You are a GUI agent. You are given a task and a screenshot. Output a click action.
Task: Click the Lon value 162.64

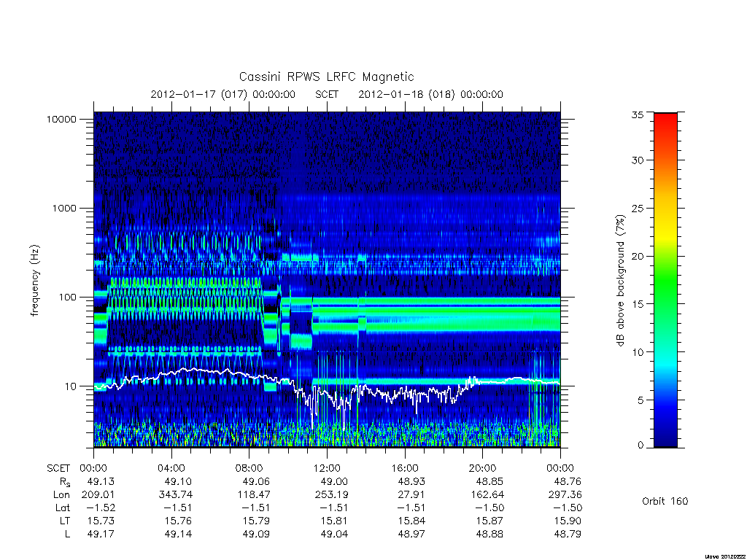point(487,495)
